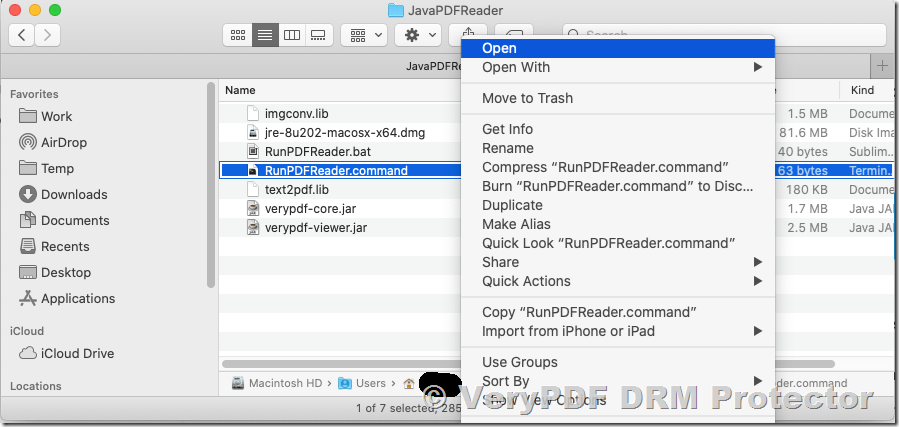
Task: Expand Open With submenu
Action: (x=618, y=68)
